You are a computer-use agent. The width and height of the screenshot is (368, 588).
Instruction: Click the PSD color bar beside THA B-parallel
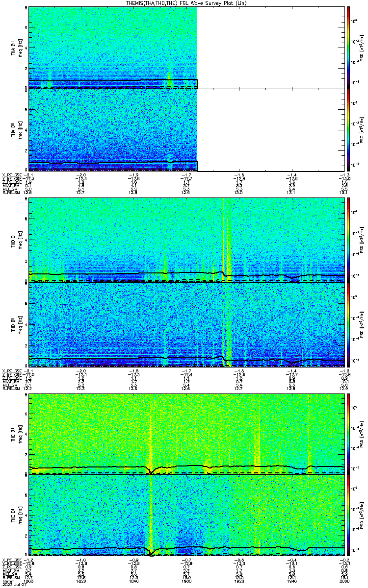point(348,130)
